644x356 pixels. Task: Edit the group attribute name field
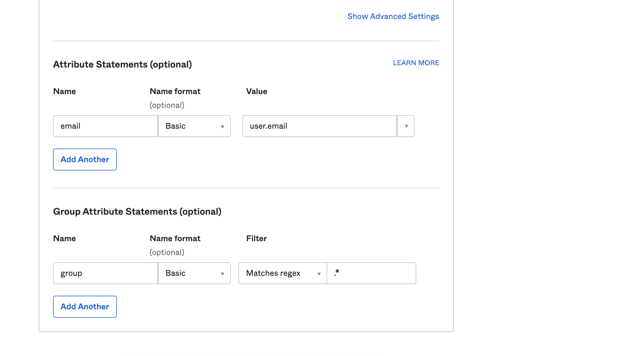point(106,273)
